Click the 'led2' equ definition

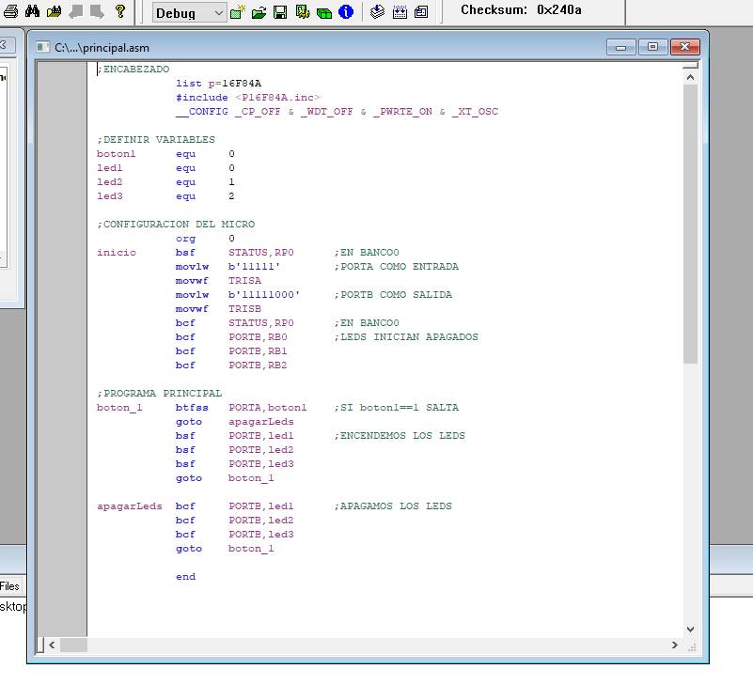pyautogui.click(x=165, y=182)
